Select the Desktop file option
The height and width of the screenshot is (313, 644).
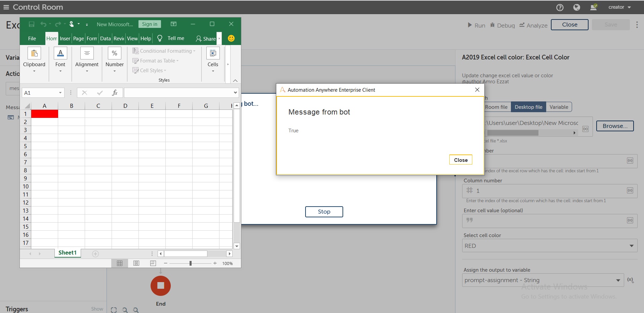point(528,107)
